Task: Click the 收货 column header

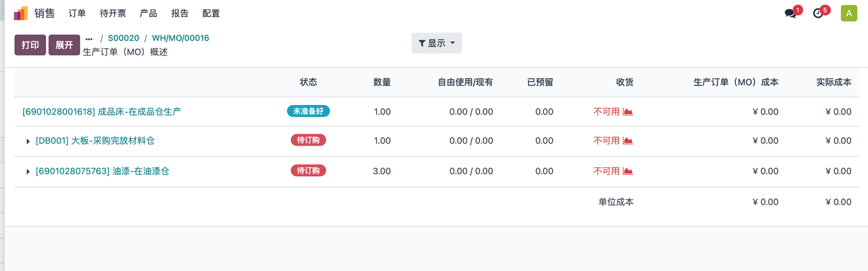Action: click(625, 82)
